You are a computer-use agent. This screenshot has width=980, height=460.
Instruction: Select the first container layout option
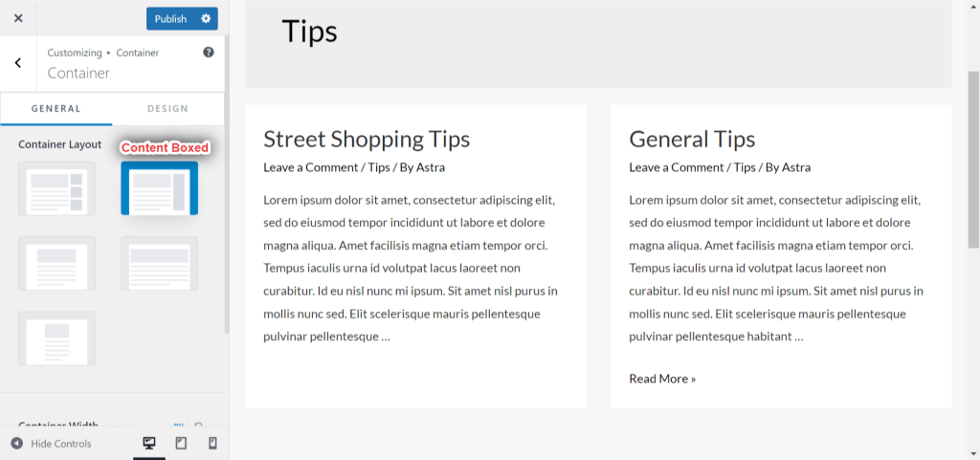click(57, 188)
